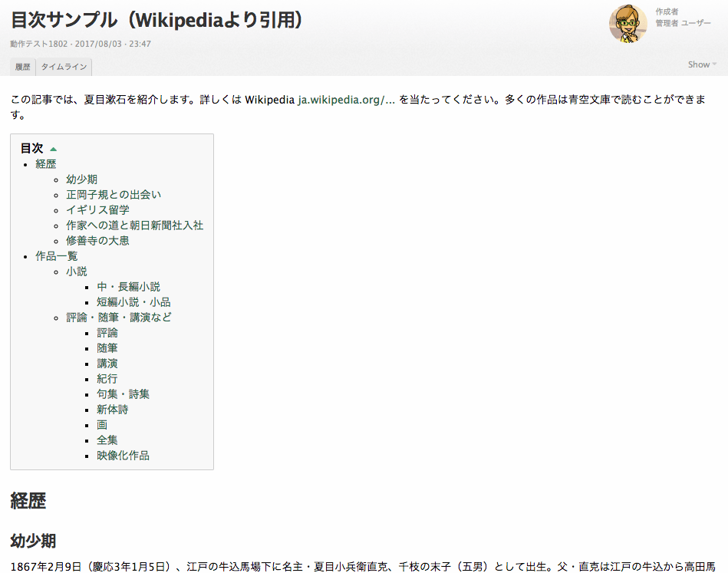Click the 動作テスト1802 date line
This screenshot has height=573, width=728.
coord(81,44)
